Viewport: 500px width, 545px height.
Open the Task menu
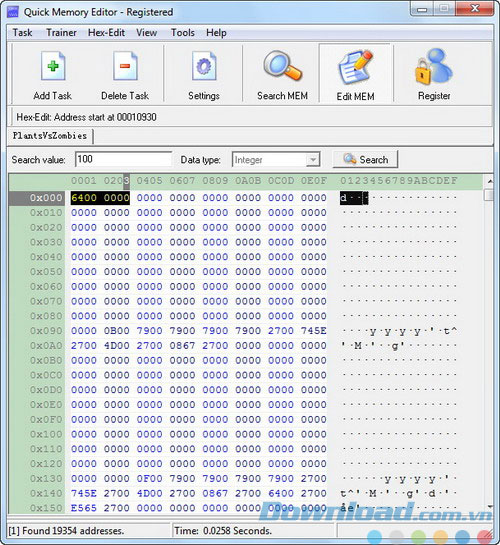point(23,33)
